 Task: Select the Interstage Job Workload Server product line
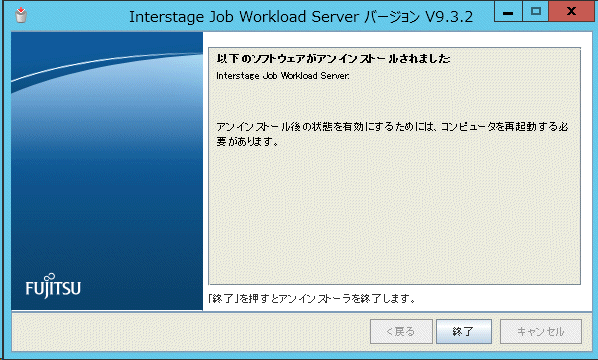[283, 76]
